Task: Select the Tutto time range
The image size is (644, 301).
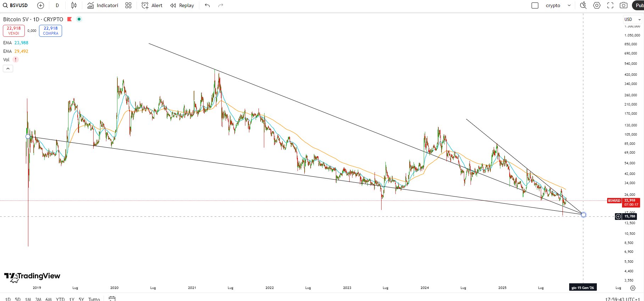Action: click(94, 299)
